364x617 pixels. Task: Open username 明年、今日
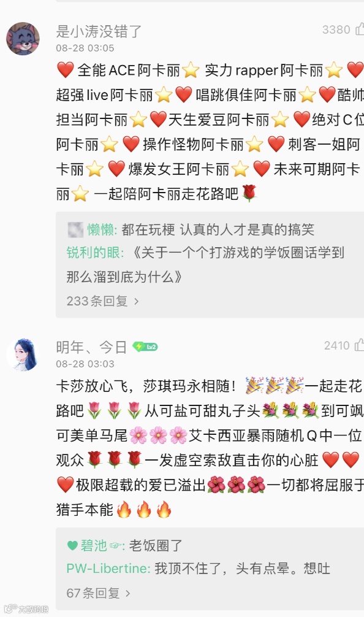point(91,347)
